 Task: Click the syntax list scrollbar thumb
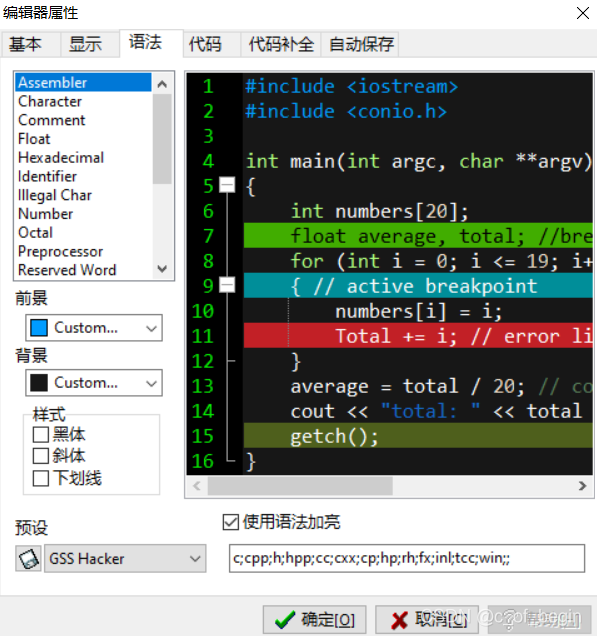[162, 139]
